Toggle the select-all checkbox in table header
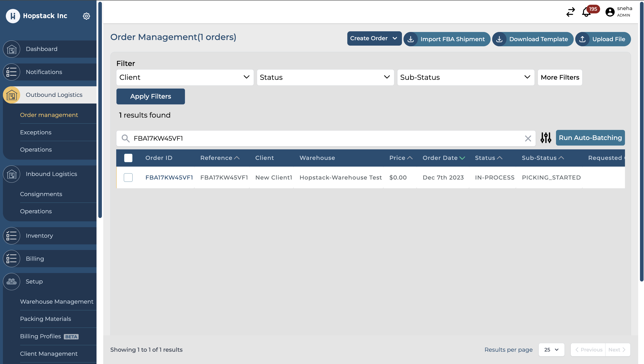644x364 pixels. pyautogui.click(x=128, y=158)
